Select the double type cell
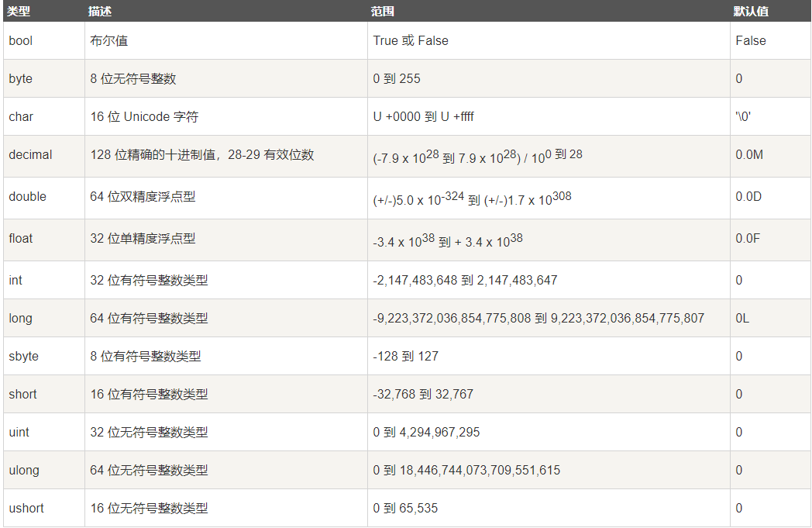Screen dimensions: 812x528 pyautogui.click(x=44, y=198)
